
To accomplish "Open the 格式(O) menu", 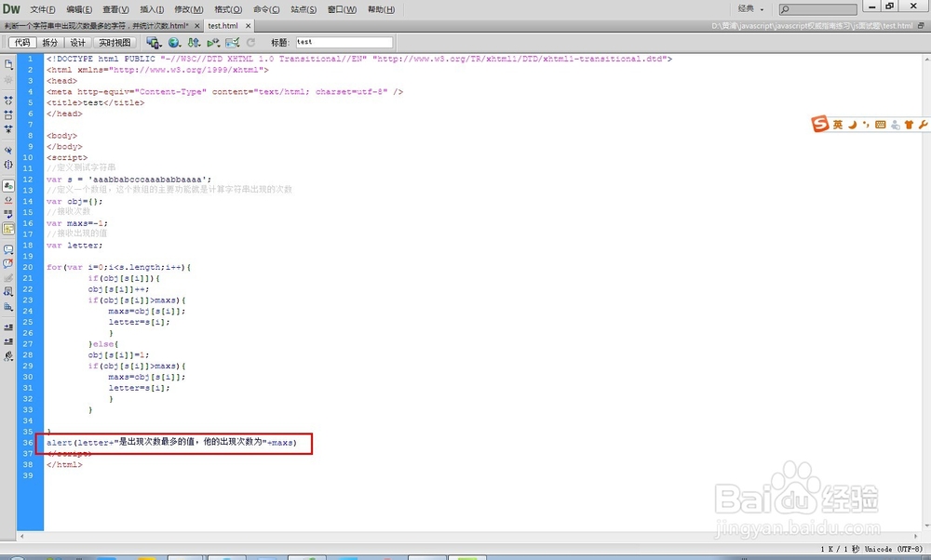I will tap(228, 9).
